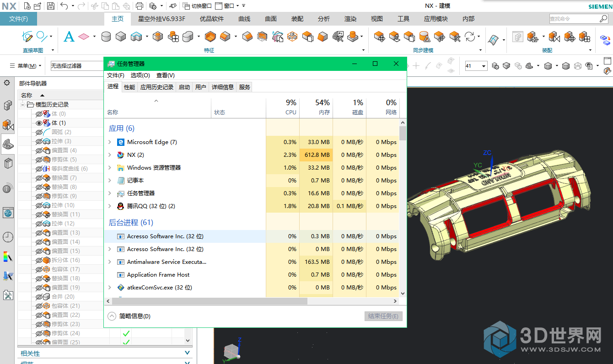This screenshot has width=613, height=364.
Task: Open the History clock sidebar icon
Action: (x=8, y=237)
